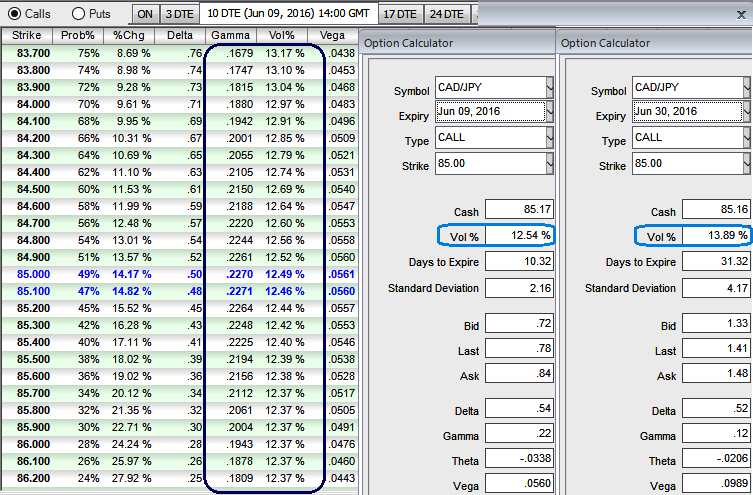Switch to the 24 DTE tab
The height and width of the screenshot is (495, 753).
click(x=447, y=14)
